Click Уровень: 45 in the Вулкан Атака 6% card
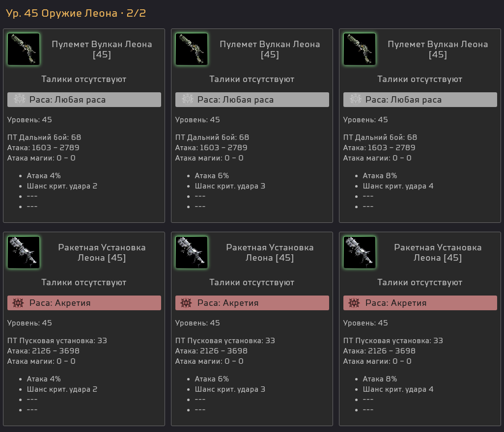This screenshot has height=432, width=504. click(197, 120)
